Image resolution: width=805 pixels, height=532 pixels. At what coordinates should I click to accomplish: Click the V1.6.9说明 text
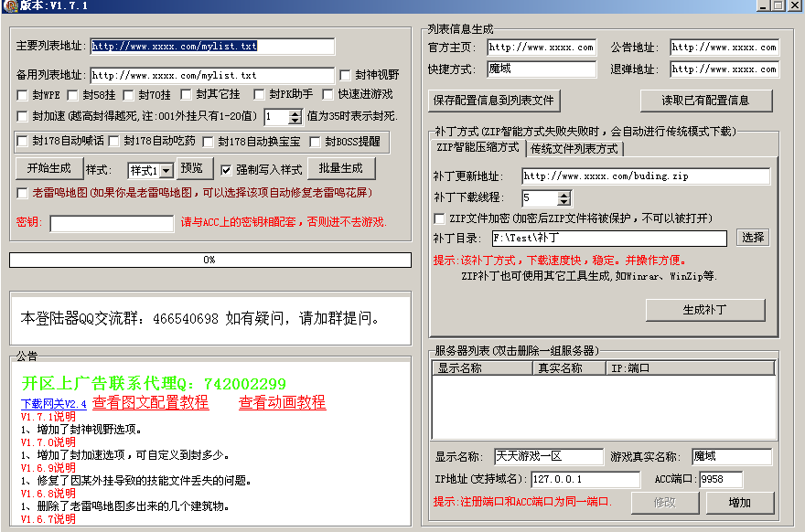point(48,468)
